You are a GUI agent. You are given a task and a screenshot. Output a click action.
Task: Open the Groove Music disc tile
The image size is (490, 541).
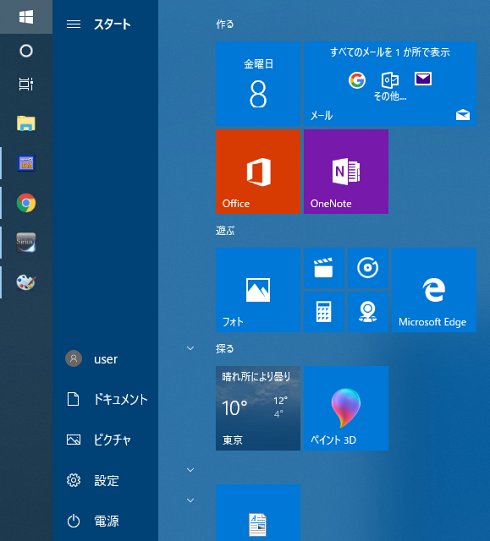(368, 268)
